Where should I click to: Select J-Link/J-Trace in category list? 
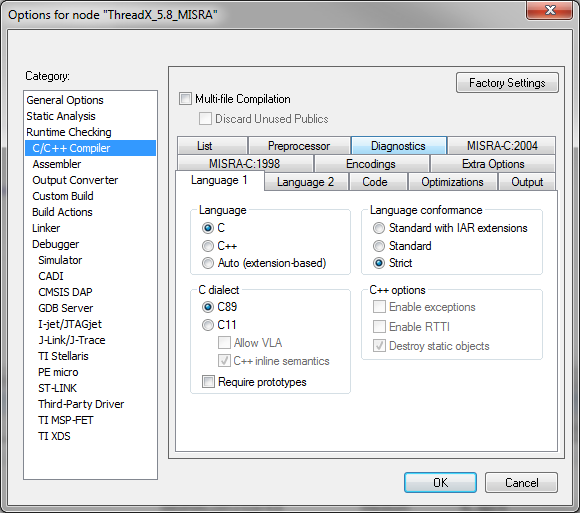[x=90, y=340]
